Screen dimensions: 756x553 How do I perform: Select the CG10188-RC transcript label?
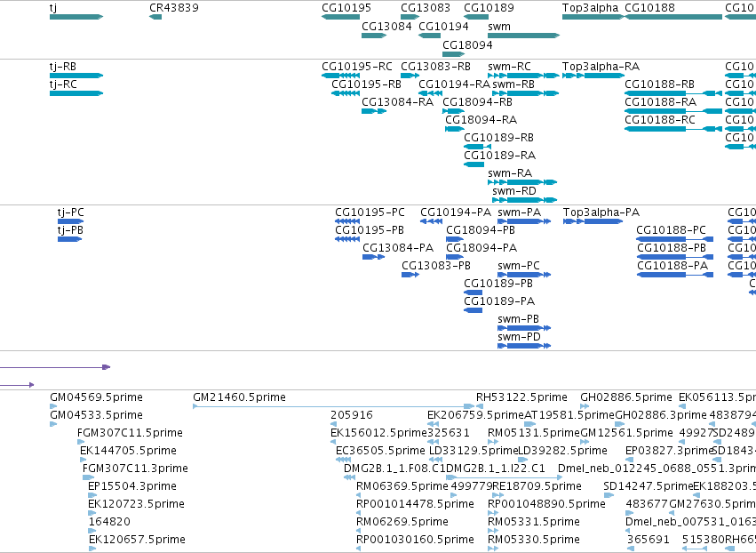click(x=660, y=120)
